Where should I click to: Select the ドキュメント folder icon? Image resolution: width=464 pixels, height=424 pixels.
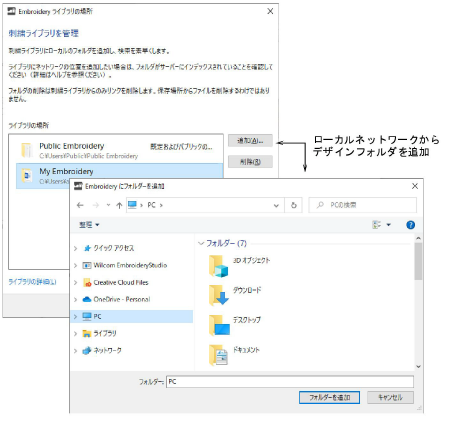[x=219, y=355]
